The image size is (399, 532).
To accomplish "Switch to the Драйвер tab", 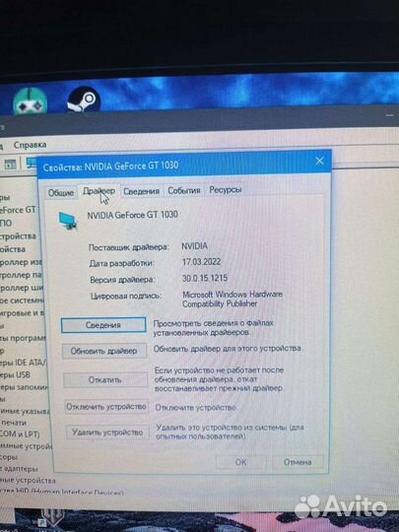I will (99, 191).
